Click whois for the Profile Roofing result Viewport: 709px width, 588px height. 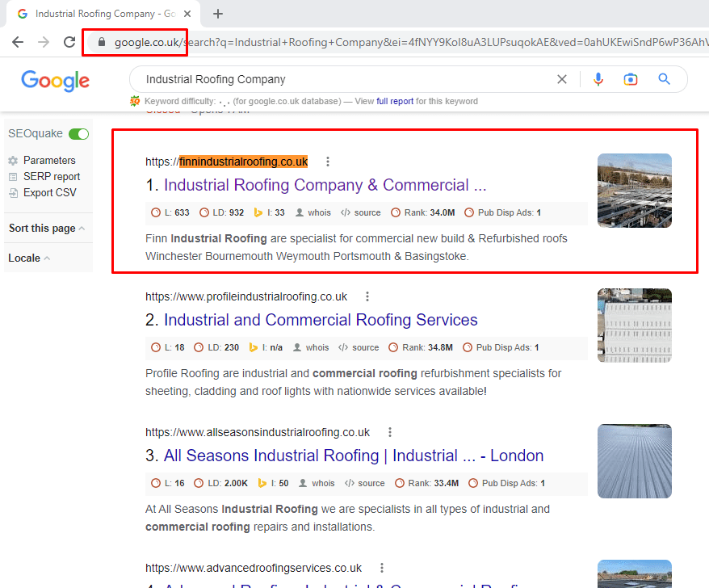311,347
